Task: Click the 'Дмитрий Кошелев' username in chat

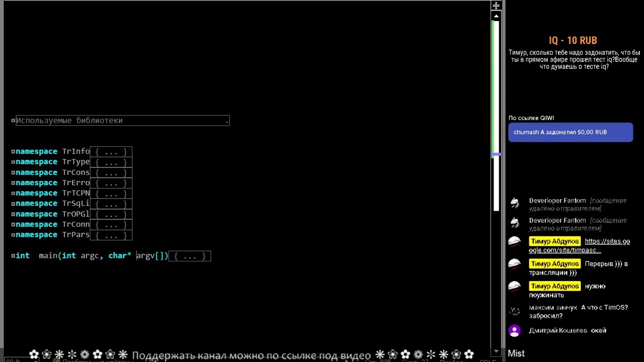Action: [x=558, y=331]
